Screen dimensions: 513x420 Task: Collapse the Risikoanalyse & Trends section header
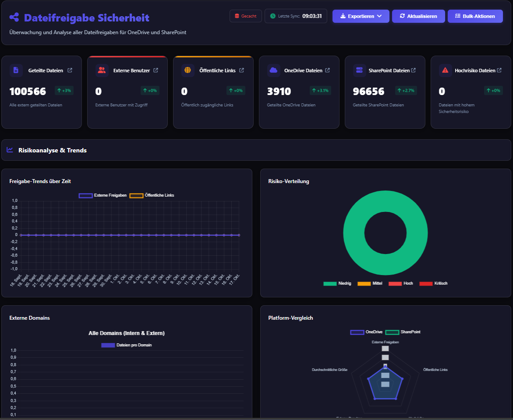(x=53, y=150)
